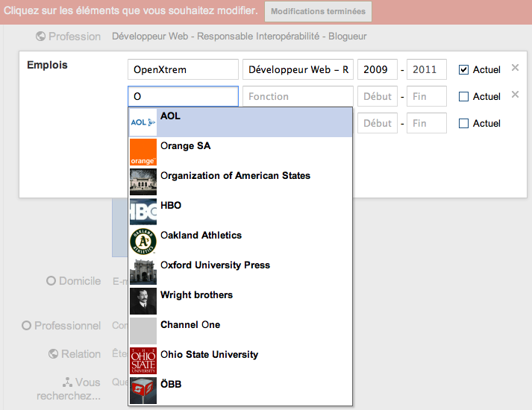The image size is (532, 410).
Task: Remove the OpenXtrem job with X
Action: [x=515, y=69]
